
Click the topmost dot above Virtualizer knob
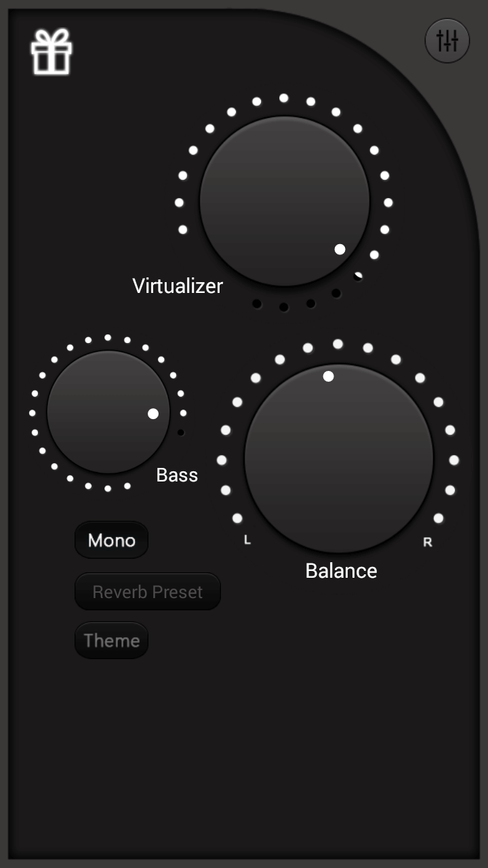click(x=284, y=98)
